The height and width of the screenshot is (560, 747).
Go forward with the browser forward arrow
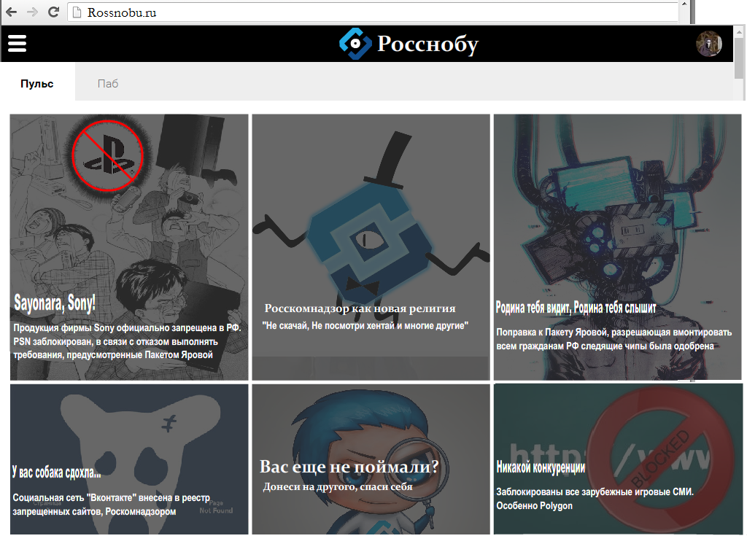click(32, 12)
